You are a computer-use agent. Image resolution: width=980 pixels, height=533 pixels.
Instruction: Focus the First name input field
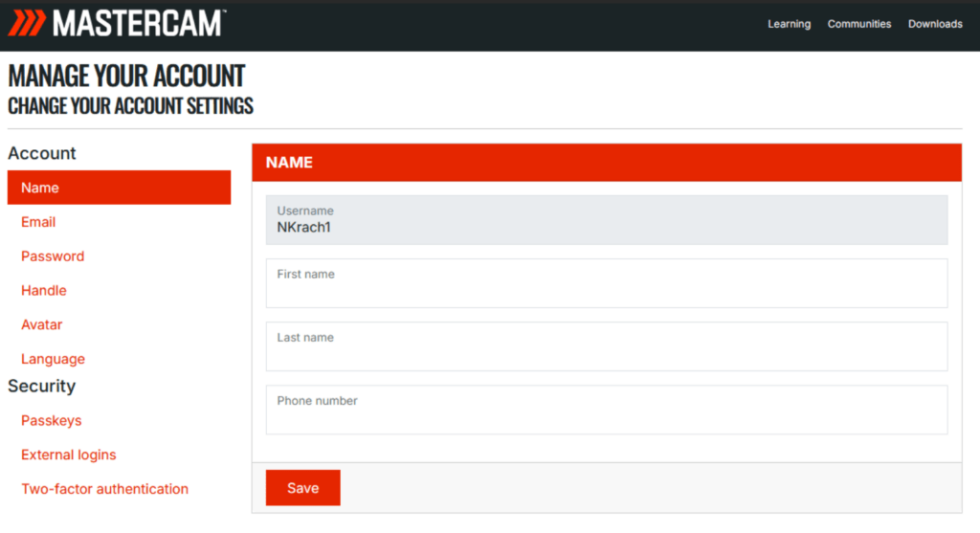[606, 283]
